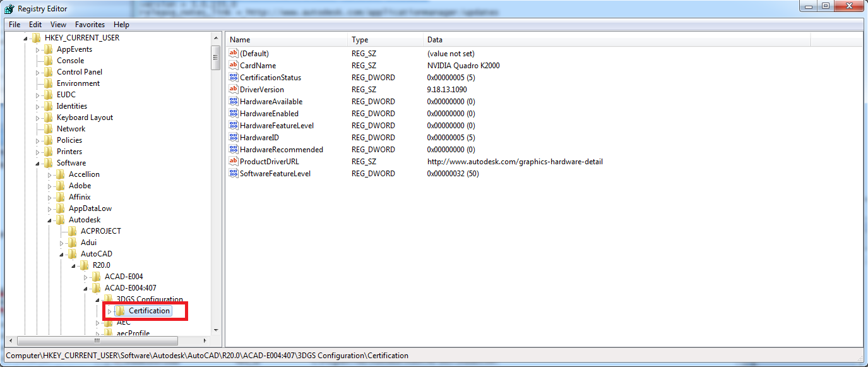This screenshot has height=367, width=868.
Task: Open the Favorites menu
Action: click(90, 24)
